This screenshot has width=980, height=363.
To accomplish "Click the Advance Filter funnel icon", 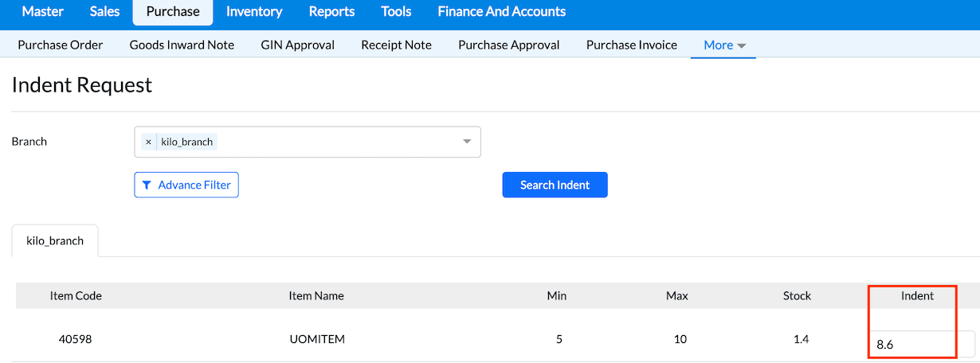I will pyautogui.click(x=147, y=185).
